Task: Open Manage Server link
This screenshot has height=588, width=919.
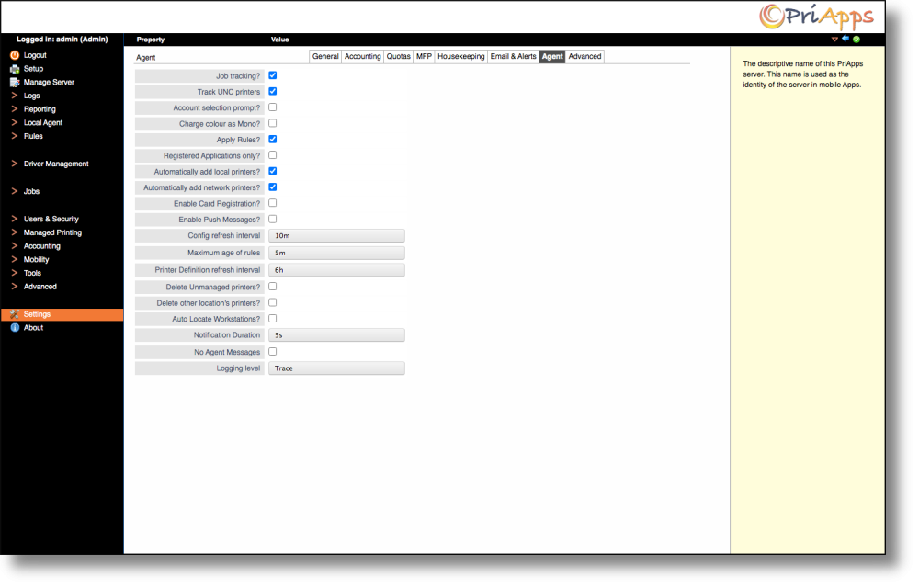Action: pos(49,82)
